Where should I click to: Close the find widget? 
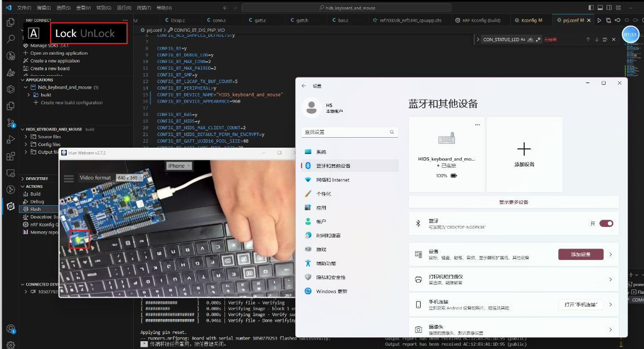coord(613,40)
